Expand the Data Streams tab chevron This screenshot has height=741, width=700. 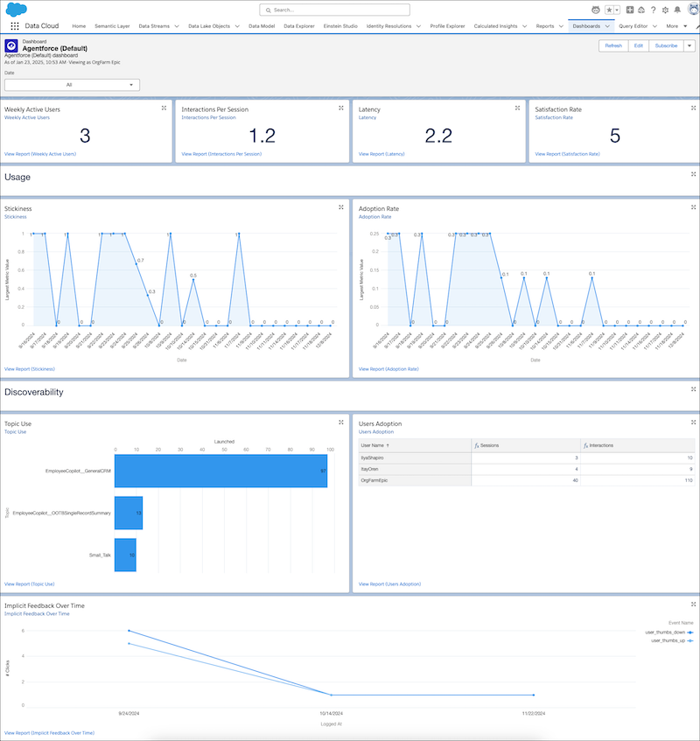pos(177,26)
